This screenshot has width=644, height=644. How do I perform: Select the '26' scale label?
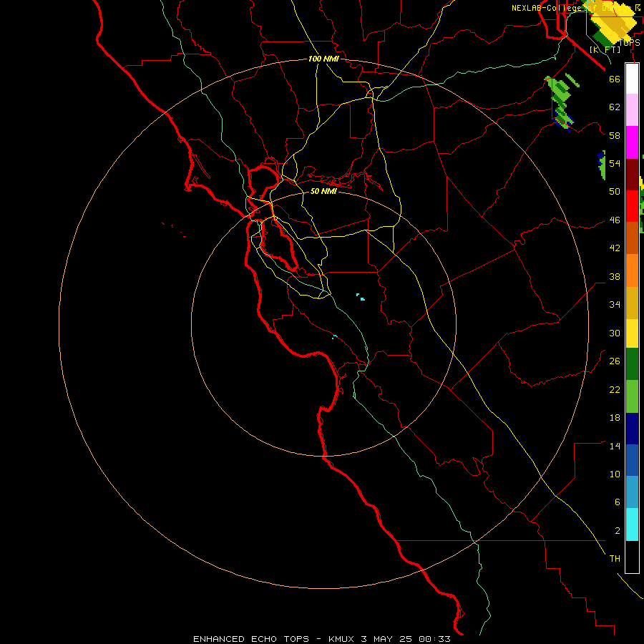[615, 361]
